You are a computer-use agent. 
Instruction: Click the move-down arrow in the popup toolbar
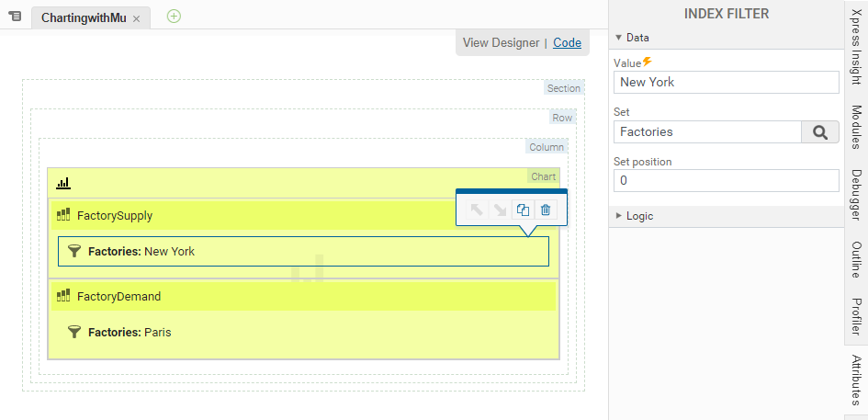click(499, 210)
